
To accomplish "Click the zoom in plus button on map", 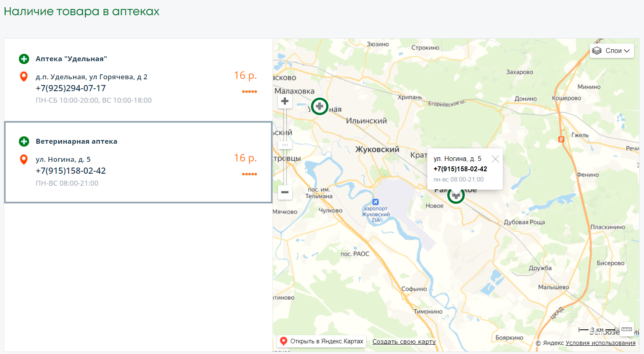I will point(285,101).
